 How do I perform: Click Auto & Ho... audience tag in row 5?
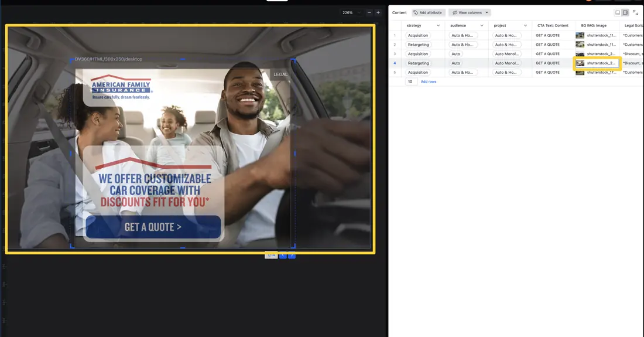pos(463,72)
